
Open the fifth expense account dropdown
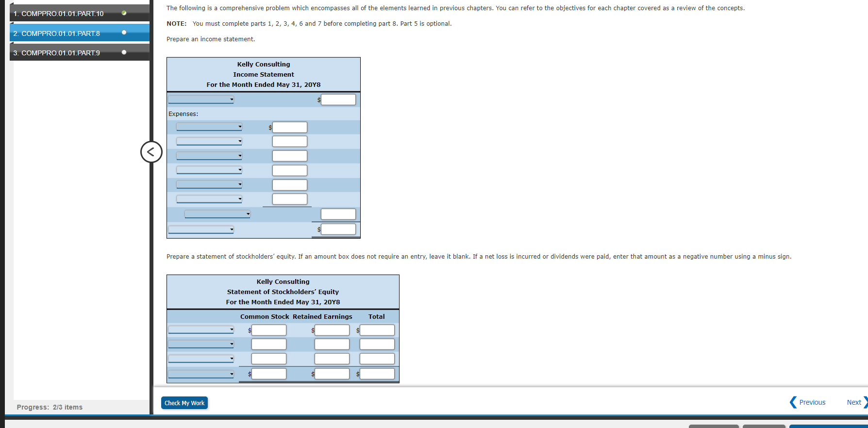tap(209, 184)
